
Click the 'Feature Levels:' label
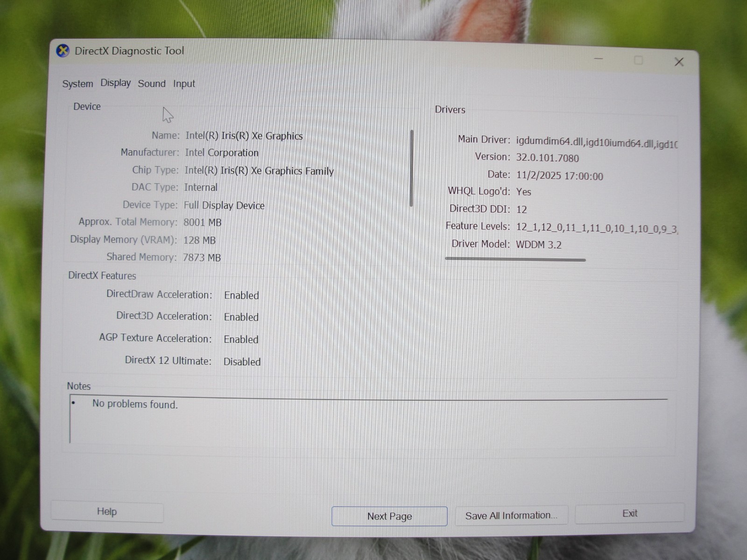(478, 226)
